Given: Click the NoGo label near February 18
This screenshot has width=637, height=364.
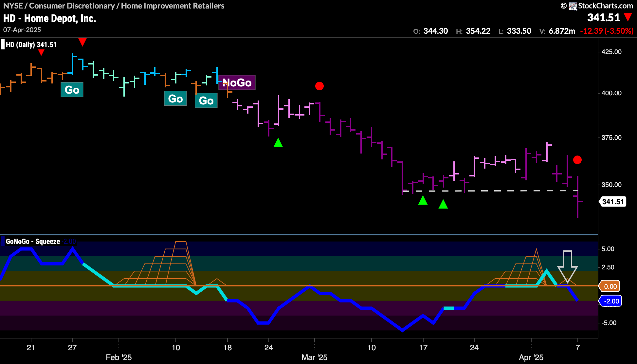Looking at the screenshot, I should [x=237, y=82].
